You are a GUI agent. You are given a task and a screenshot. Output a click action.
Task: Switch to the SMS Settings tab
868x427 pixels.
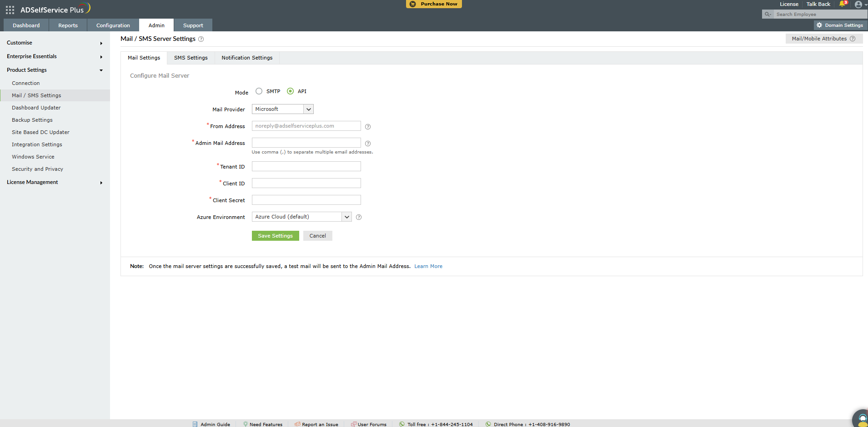(x=191, y=58)
